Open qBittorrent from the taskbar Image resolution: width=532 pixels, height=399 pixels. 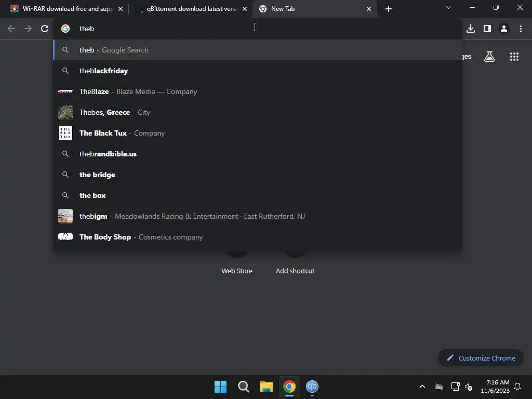coord(312,387)
